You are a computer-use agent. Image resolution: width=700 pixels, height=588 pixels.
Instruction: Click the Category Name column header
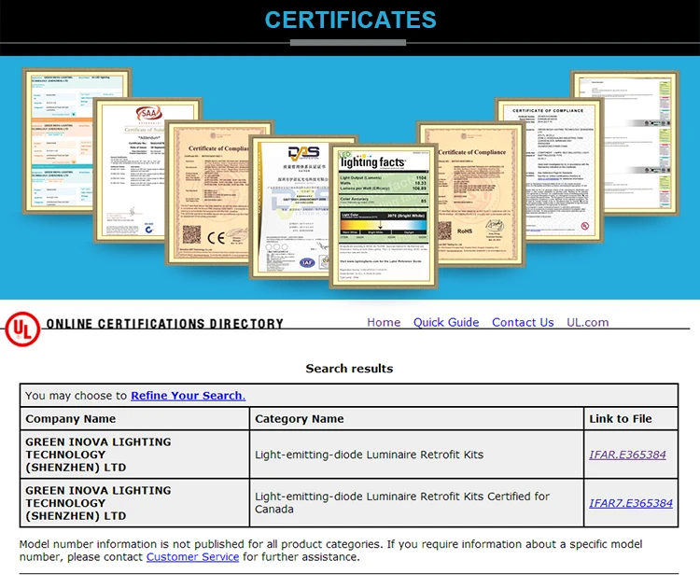pyautogui.click(x=300, y=419)
